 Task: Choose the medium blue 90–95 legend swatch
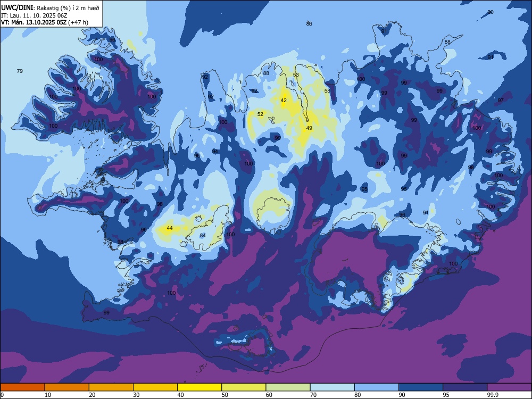pos(421,387)
